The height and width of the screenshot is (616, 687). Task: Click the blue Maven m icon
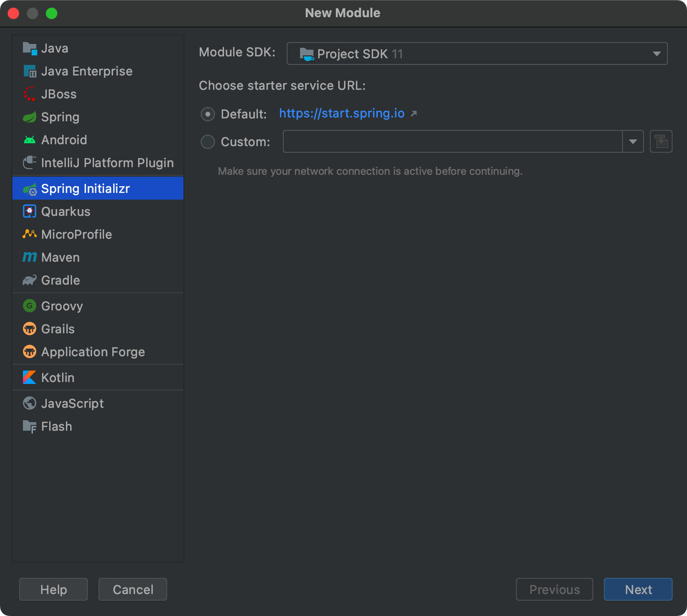tap(30, 257)
